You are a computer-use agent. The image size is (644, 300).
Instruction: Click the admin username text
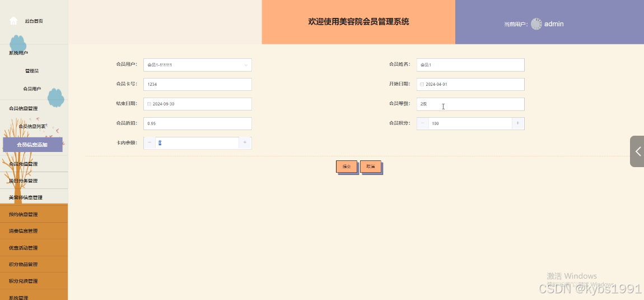tap(554, 24)
